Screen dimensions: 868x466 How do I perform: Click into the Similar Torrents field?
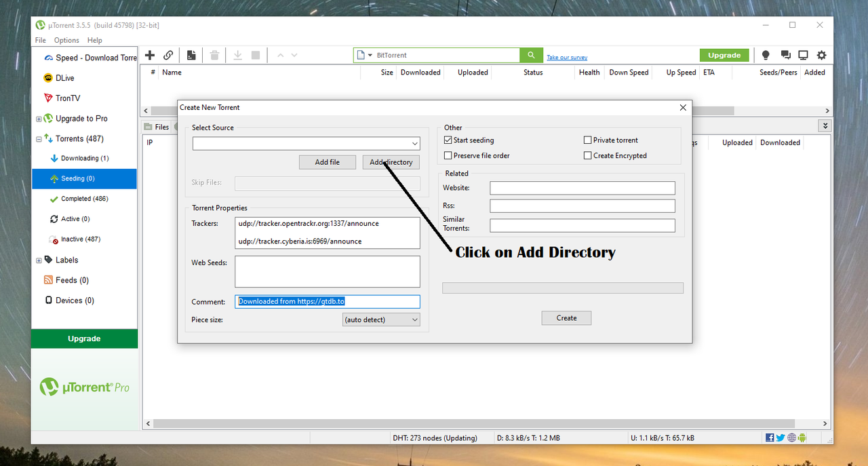[x=583, y=225]
